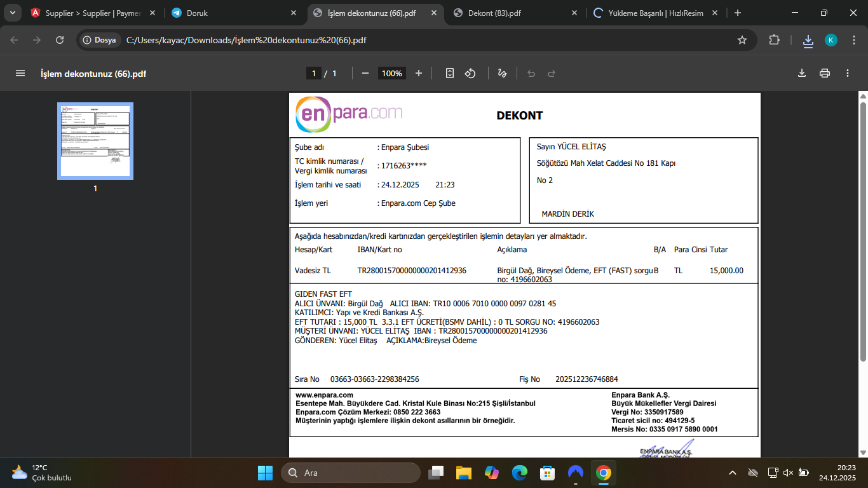Close the Doruk tab
Viewport: 868px width, 488px height.
click(x=294, y=13)
